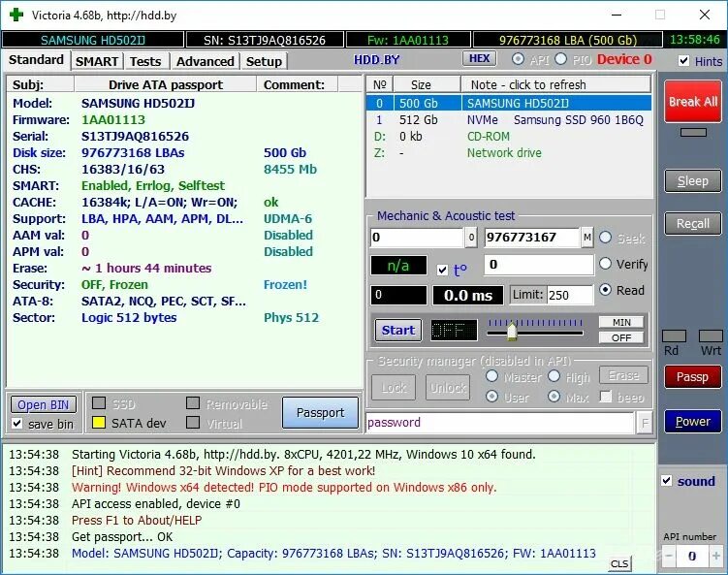The width and height of the screenshot is (728, 575).
Task: Click the Recall button
Action: 693,223
